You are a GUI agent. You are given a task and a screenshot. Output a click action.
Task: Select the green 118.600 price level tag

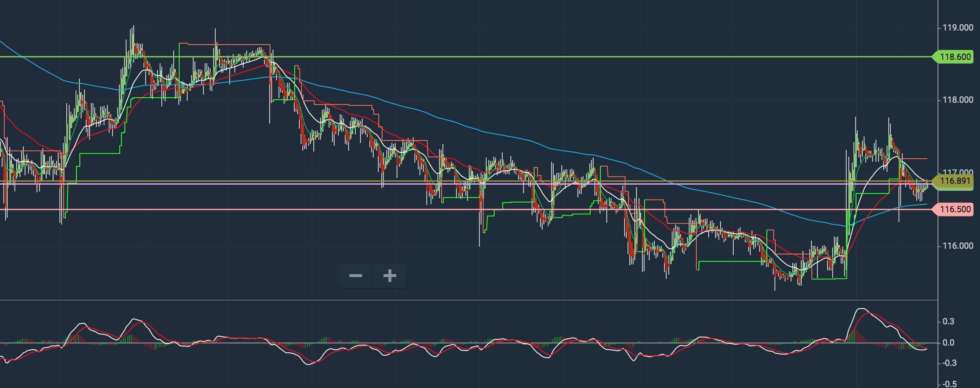pyautogui.click(x=952, y=57)
